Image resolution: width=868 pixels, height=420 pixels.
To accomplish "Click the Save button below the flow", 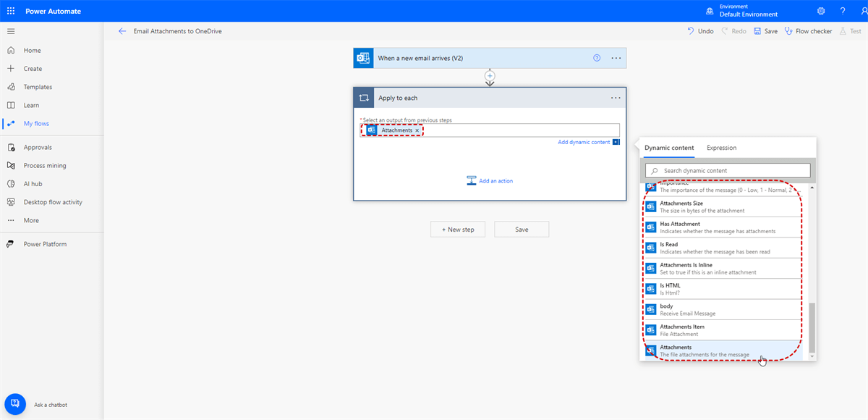I will coord(522,230).
